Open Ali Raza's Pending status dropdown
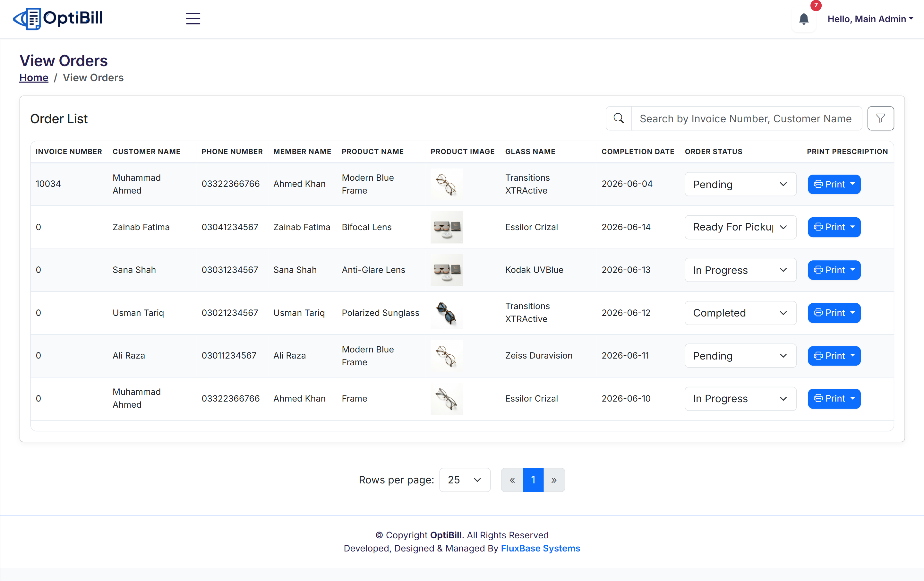924x581 pixels. [x=740, y=356]
